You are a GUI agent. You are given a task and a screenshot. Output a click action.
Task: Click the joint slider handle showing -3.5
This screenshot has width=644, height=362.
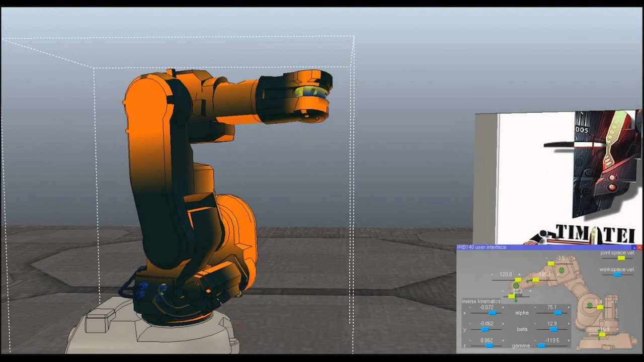click(x=551, y=263)
